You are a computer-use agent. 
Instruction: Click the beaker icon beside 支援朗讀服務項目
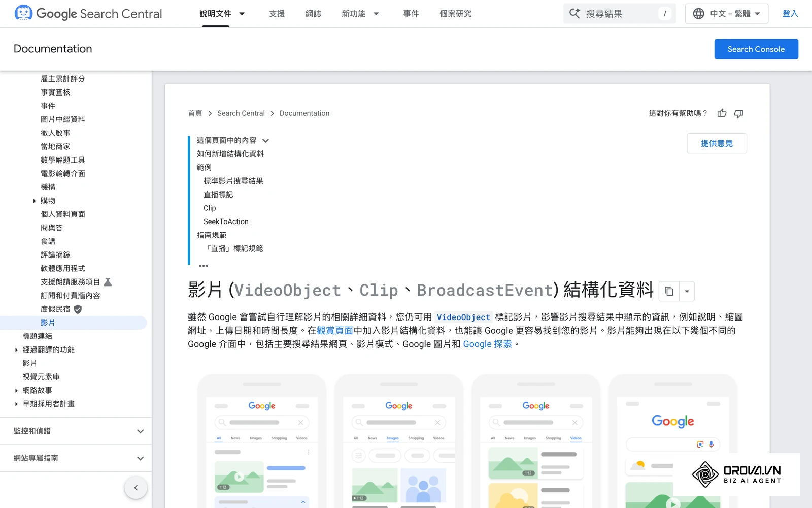point(108,282)
